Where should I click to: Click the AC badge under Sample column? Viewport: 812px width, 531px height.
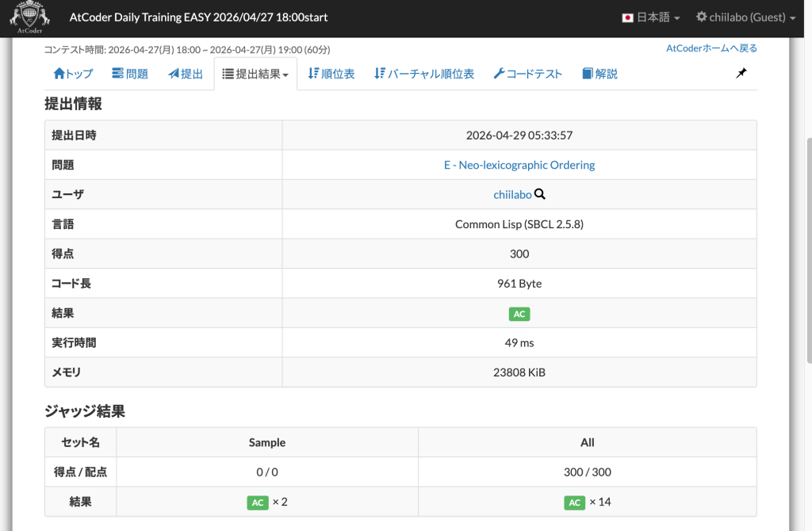pos(258,502)
